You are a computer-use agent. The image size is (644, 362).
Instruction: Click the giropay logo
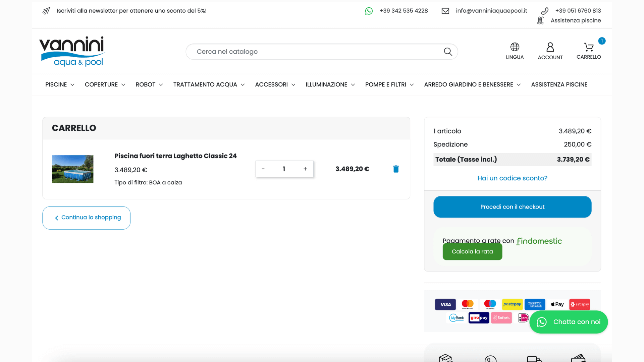click(479, 318)
